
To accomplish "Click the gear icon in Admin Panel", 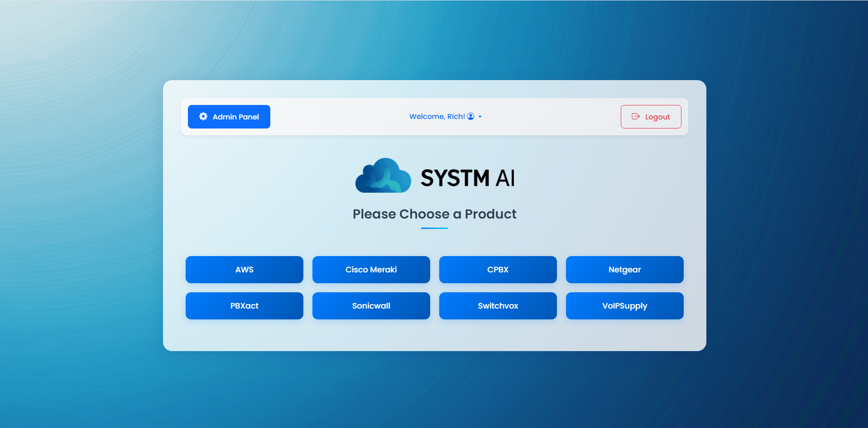I will pos(203,116).
